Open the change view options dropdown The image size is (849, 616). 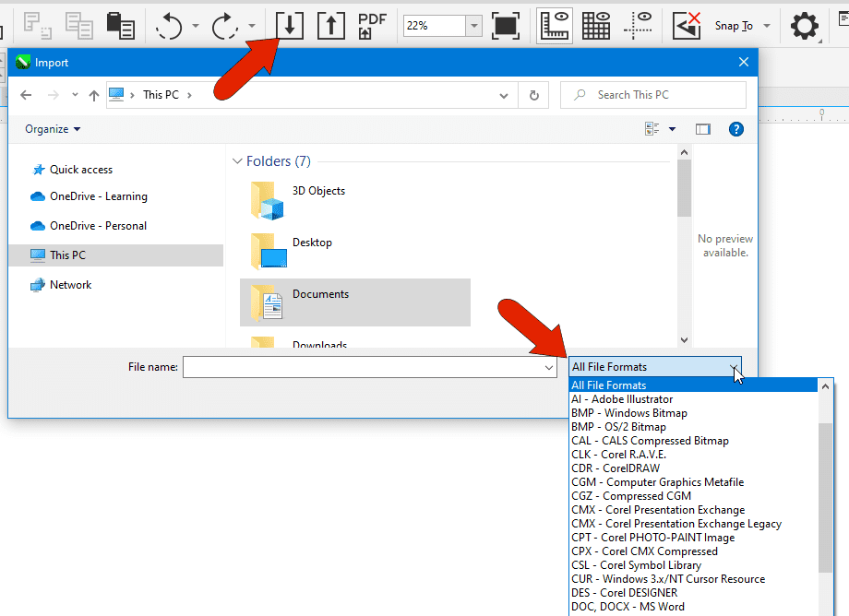pyautogui.click(x=662, y=128)
